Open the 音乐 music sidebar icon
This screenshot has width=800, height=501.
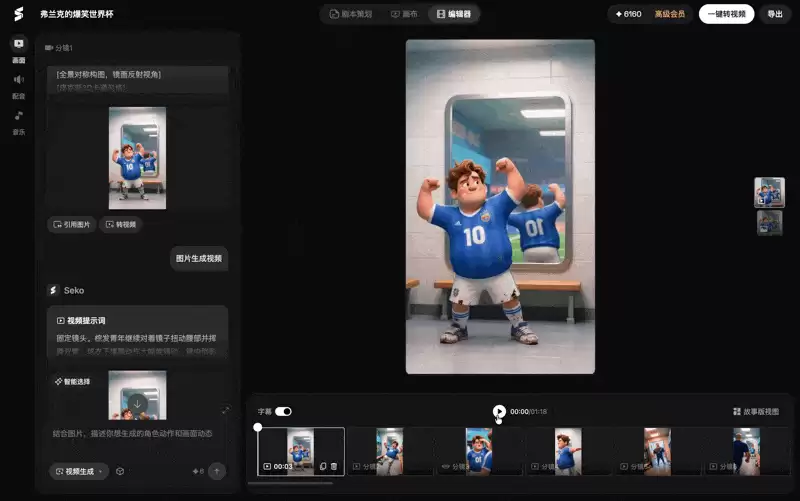click(x=19, y=122)
